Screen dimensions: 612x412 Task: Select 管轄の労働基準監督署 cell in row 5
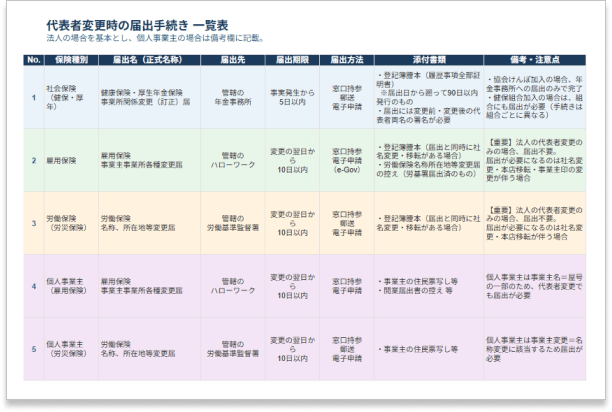233,349
